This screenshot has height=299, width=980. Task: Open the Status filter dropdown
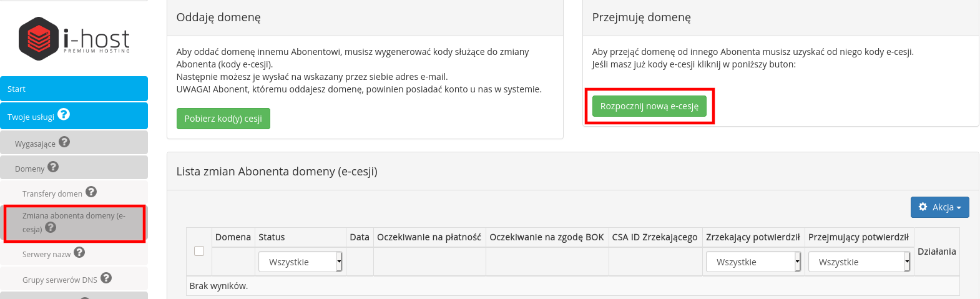point(300,262)
